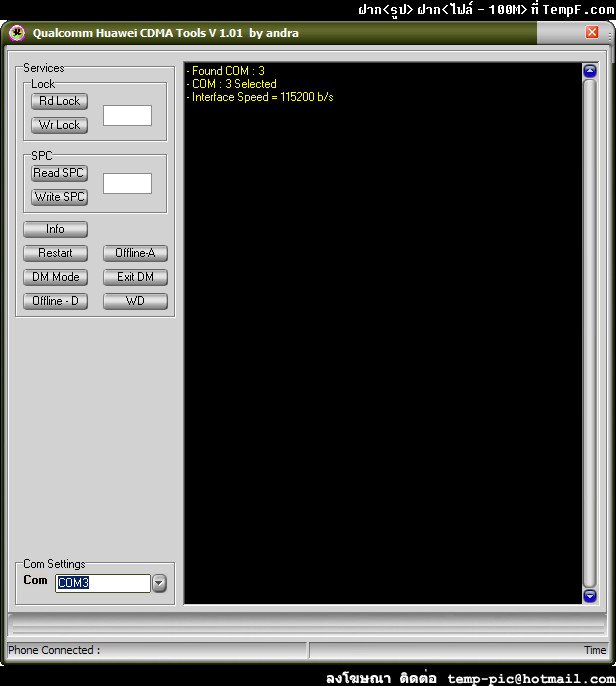Click the Info button
The width and height of the screenshot is (616, 686).
(56, 229)
